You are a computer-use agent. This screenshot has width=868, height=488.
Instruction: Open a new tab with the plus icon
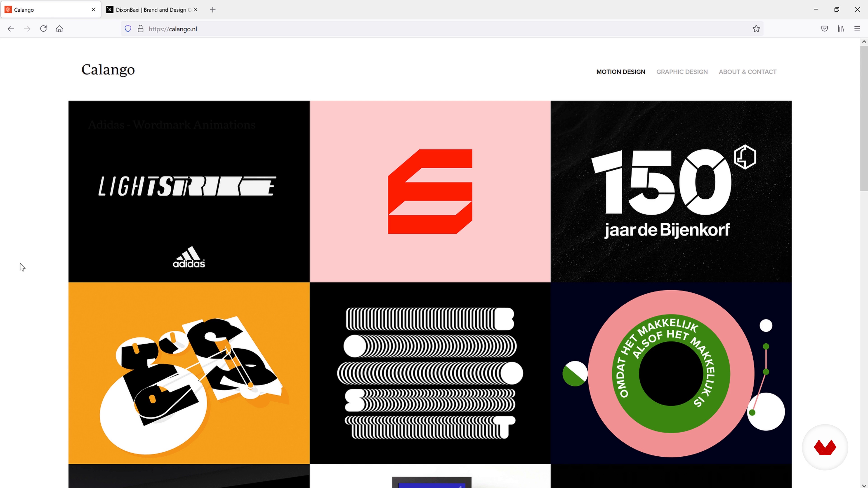(213, 10)
